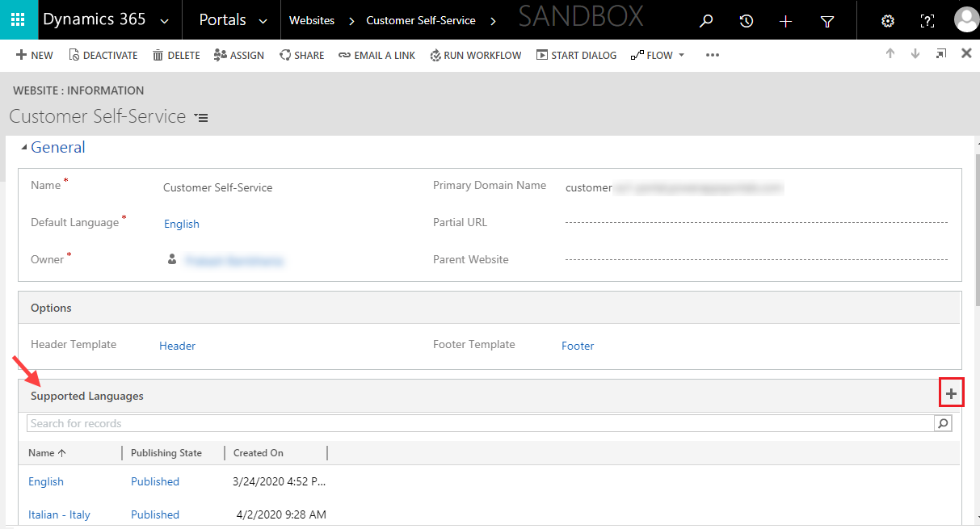
Task: Open the app launcher waffle menu
Action: click(x=18, y=19)
